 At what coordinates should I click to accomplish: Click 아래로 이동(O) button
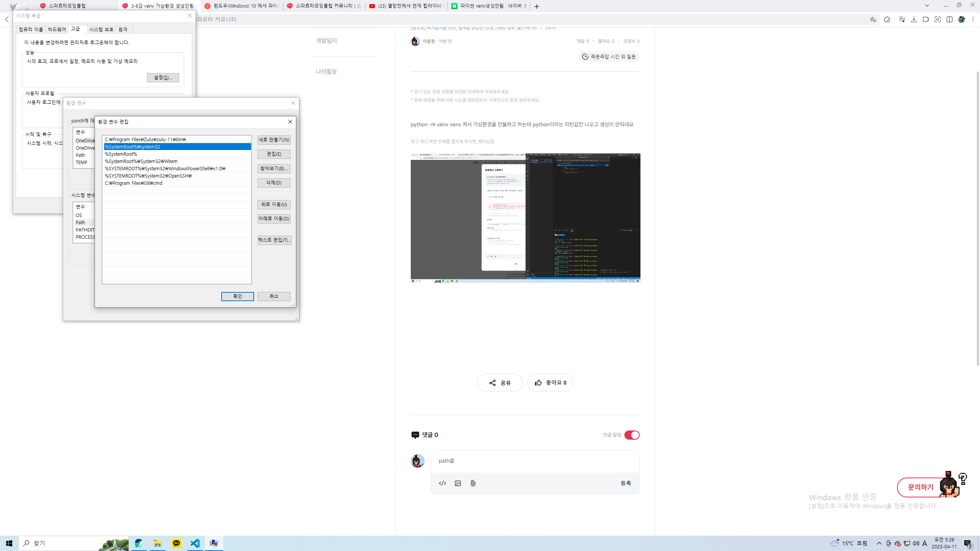coord(274,219)
